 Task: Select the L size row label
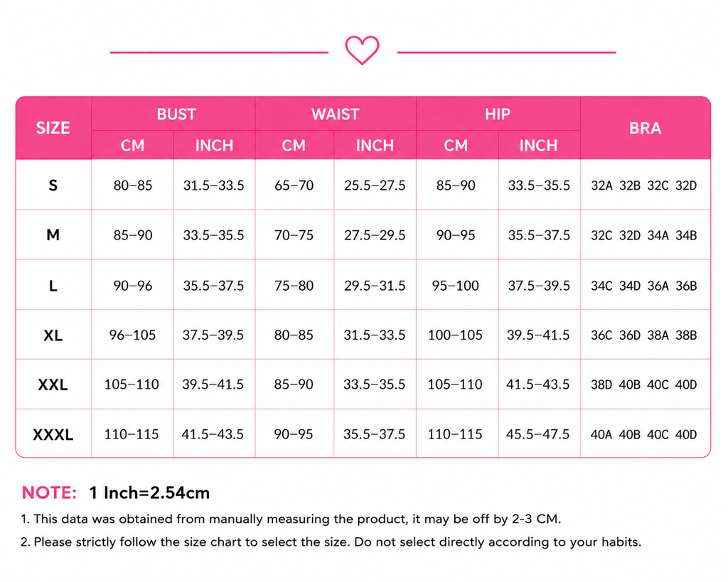[53, 285]
